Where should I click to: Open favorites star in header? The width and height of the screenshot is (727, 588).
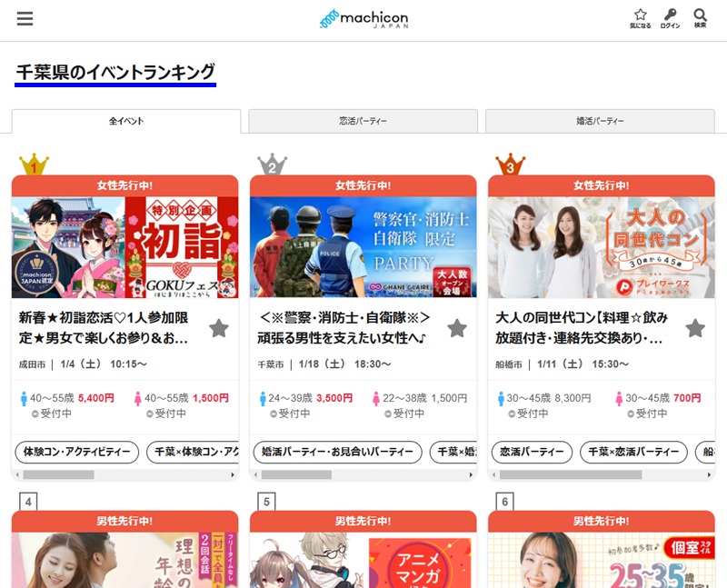(x=640, y=19)
